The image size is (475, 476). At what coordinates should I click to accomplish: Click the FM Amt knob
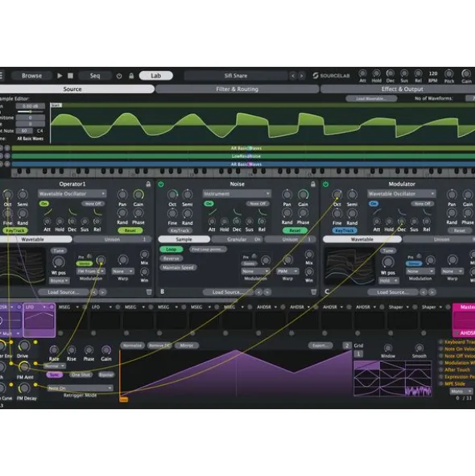[24, 367]
